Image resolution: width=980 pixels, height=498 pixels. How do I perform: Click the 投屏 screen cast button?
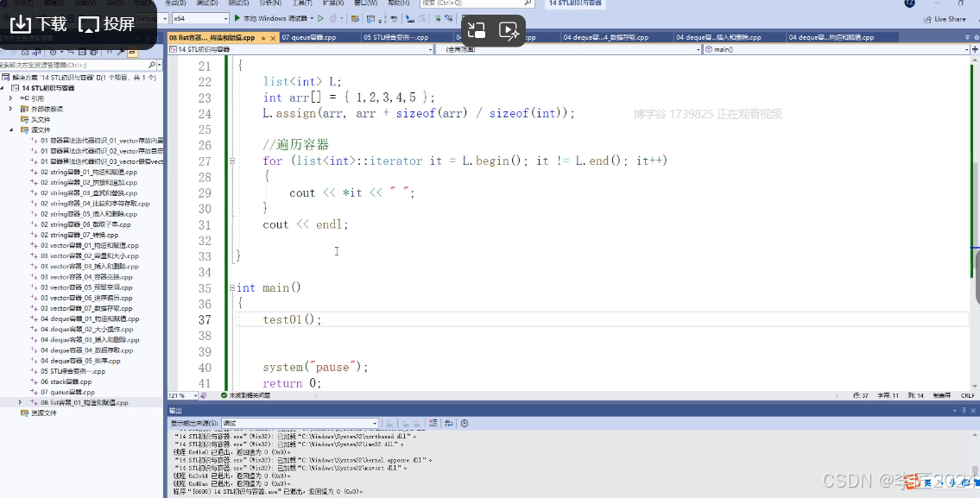(x=107, y=24)
